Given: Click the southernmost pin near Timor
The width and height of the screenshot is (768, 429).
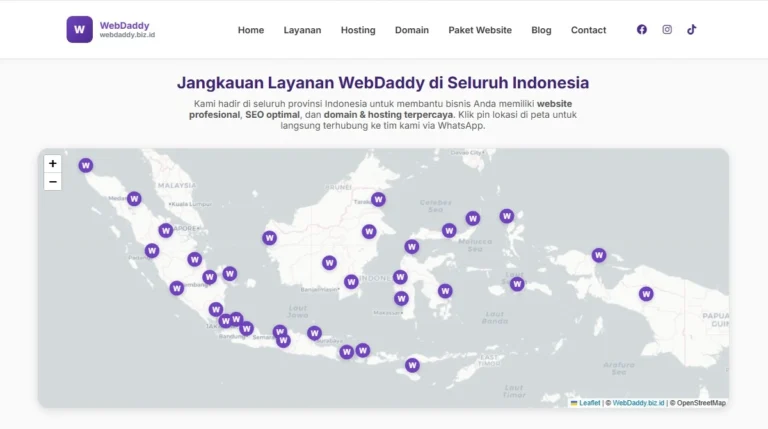Looking at the screenshot, I should tap(412, 365).
